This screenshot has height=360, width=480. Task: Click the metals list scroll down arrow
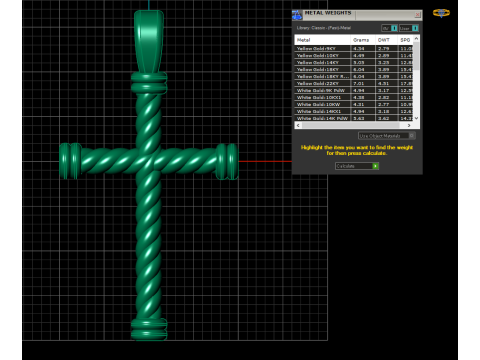pyautogui.click(x=416, y=118)
